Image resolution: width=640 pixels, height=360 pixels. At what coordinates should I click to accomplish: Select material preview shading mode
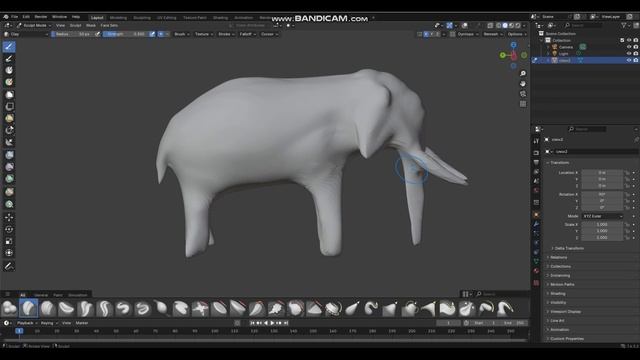(511, 25)
